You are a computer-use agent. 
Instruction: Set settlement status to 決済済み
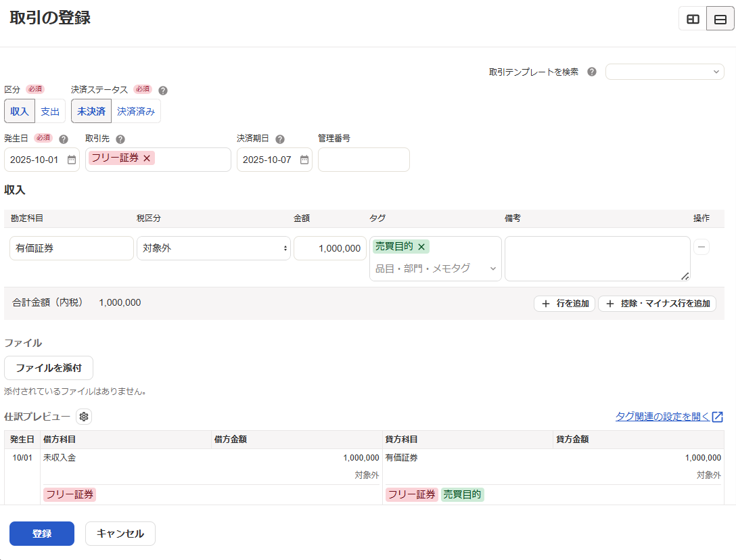(136, 111)
